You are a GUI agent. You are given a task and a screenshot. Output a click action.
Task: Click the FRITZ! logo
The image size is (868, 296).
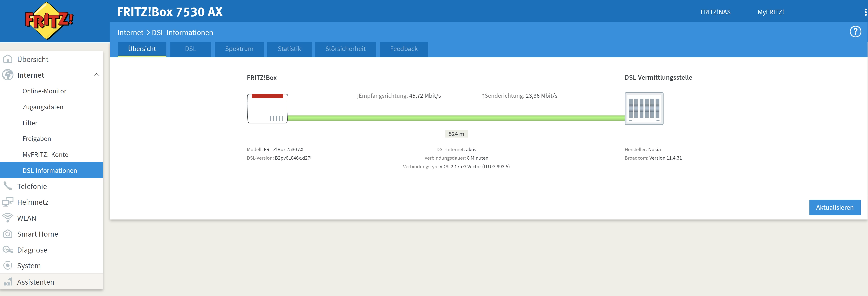click(x=49, y=20)
